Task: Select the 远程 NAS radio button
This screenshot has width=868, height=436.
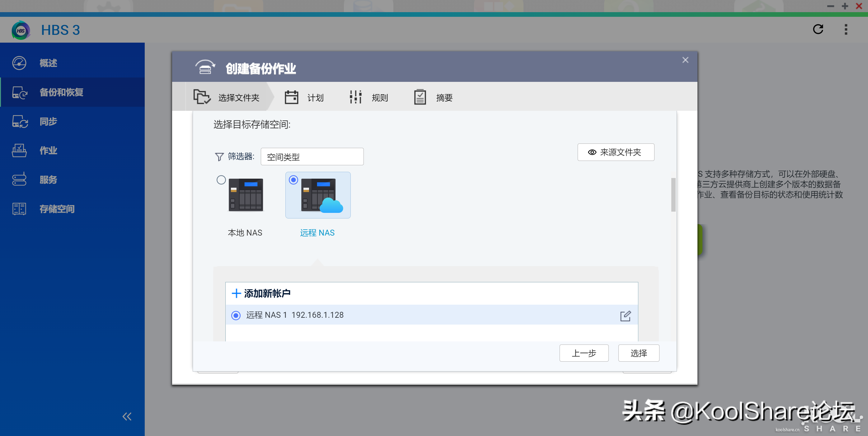Action: click(293, 180)
